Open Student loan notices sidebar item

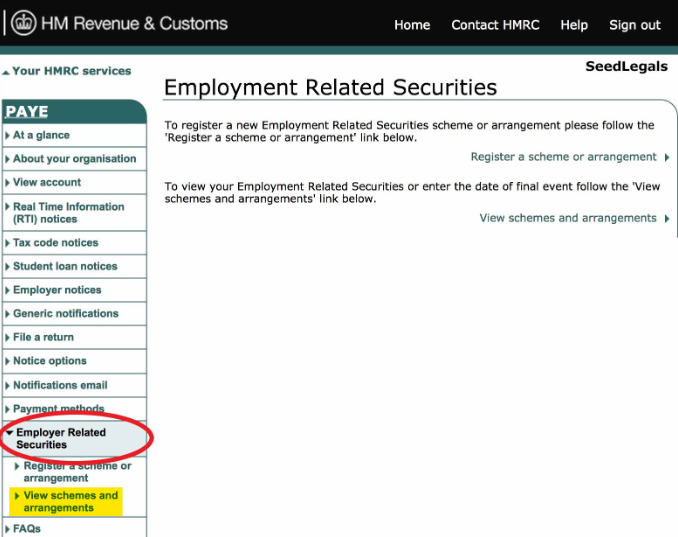[x=65, y=267]
